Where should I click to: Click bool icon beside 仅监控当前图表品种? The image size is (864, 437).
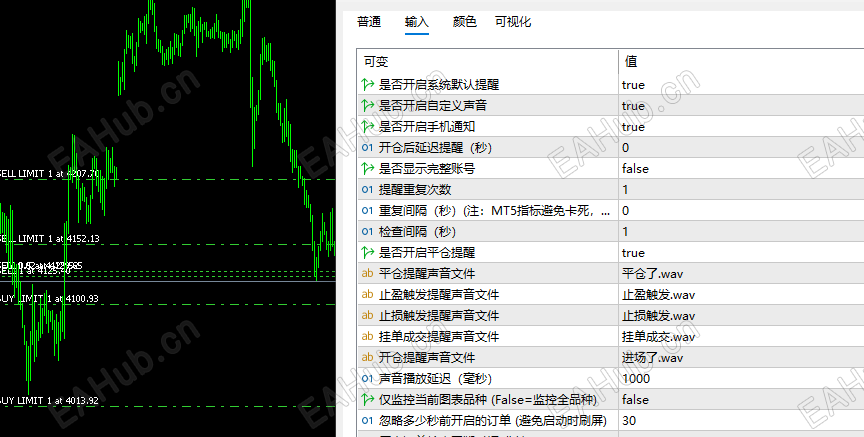368,400
